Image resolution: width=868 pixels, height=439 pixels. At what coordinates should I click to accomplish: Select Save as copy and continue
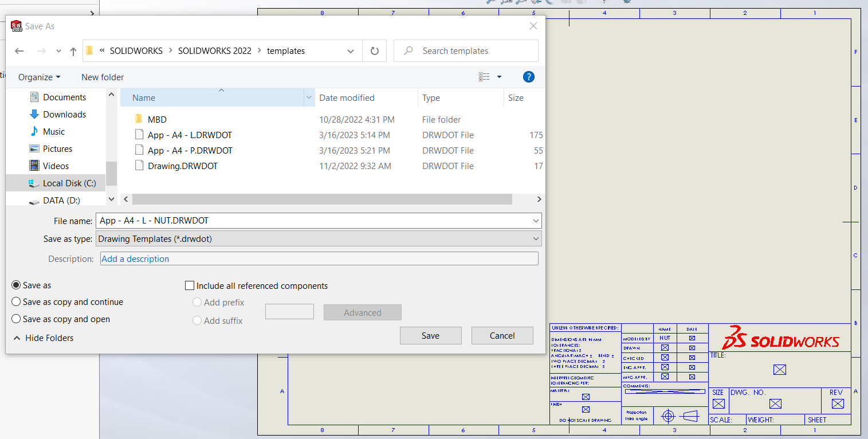click(16, 302)
